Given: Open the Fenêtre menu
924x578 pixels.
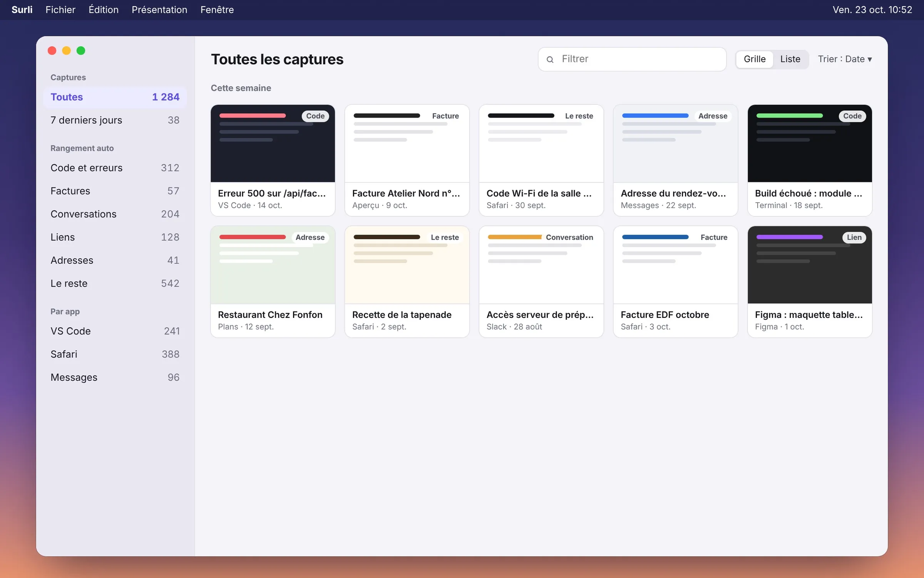Looking at the screenshot, I should pos(217,10).
